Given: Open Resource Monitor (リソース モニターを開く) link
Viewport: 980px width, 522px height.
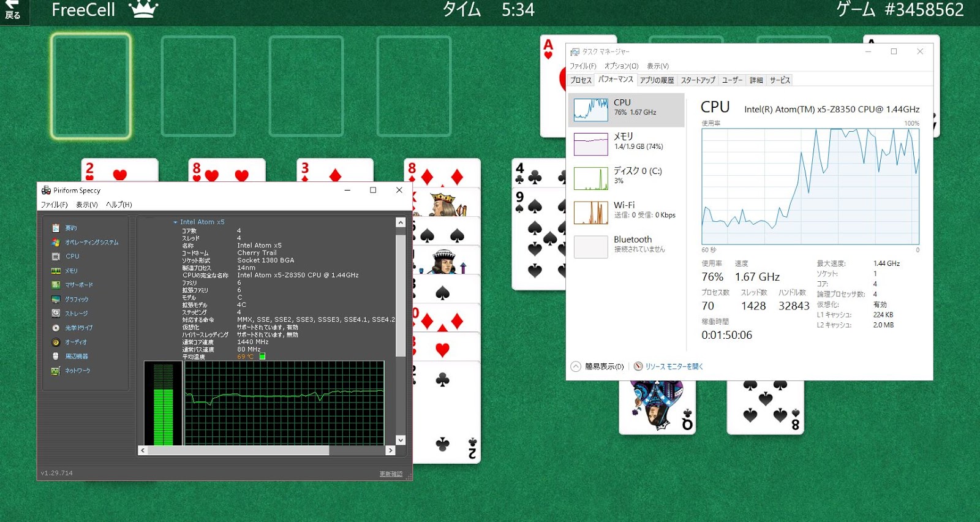Looking at the screenshot, I should click(x=674, y=366).
